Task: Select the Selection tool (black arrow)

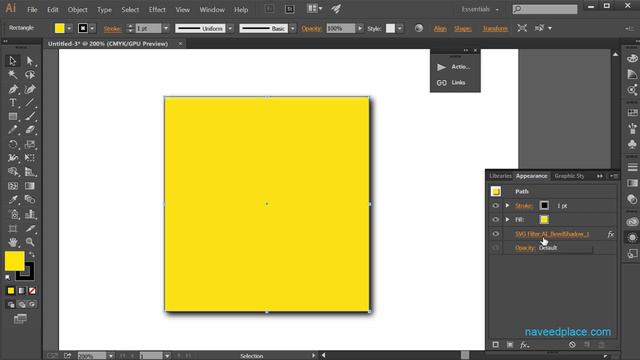Action: (13, 61)
